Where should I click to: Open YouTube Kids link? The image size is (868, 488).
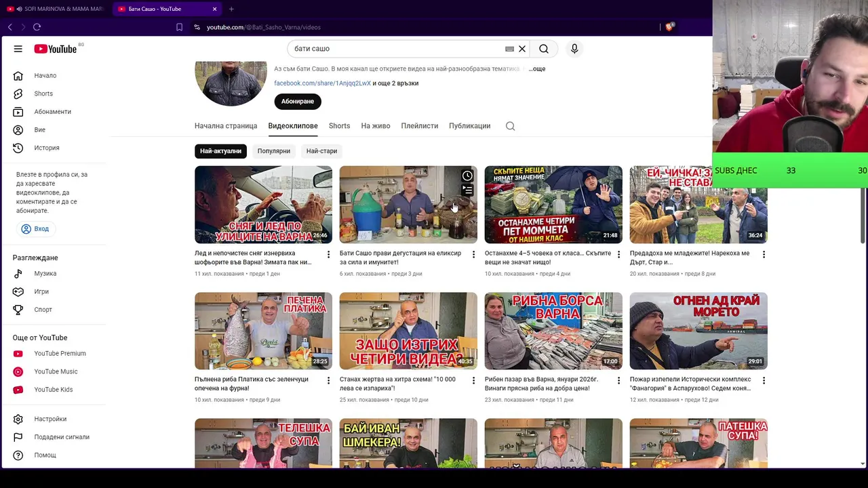[53, 390]
